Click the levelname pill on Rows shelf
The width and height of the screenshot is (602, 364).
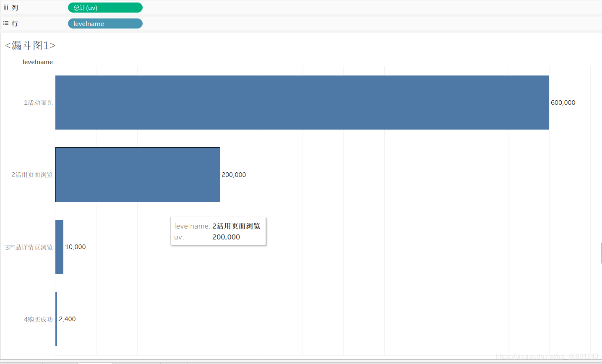[x=105, y=23]
